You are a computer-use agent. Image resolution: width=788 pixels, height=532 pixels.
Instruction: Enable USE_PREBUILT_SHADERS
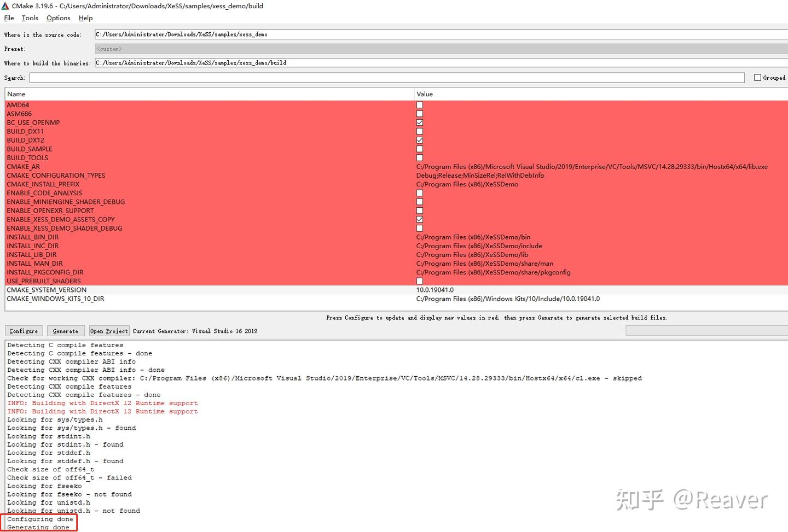pyautogui.click(x=419, y=280)
